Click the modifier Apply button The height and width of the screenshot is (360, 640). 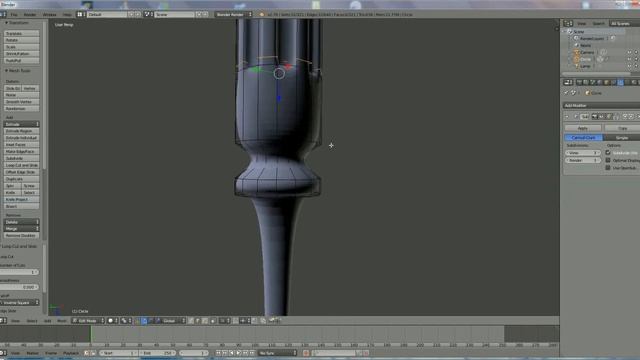click(583, 128)
